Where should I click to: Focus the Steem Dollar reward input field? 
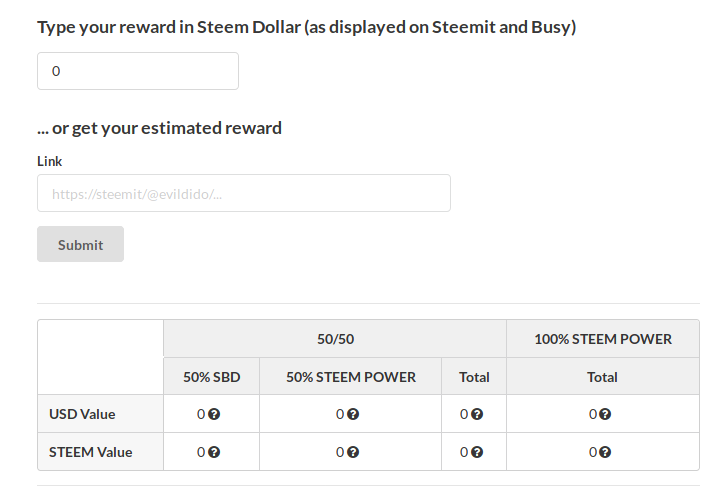(x=138, y=71)
